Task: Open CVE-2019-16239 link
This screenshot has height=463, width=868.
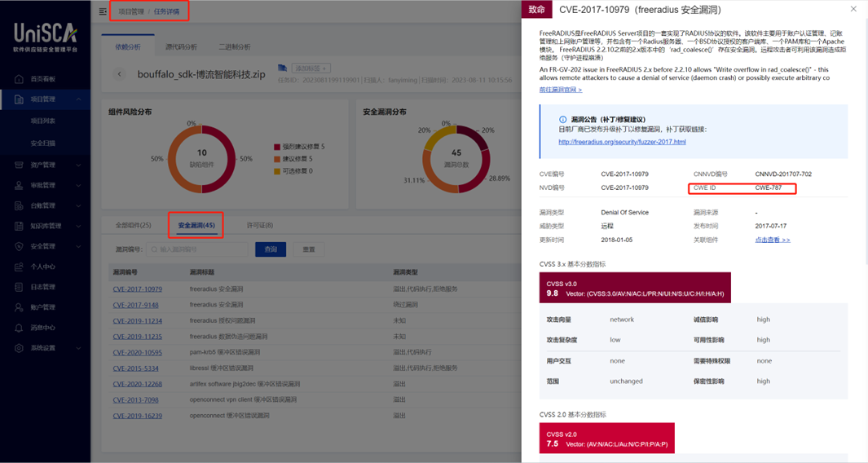Action: pos(137,416)
